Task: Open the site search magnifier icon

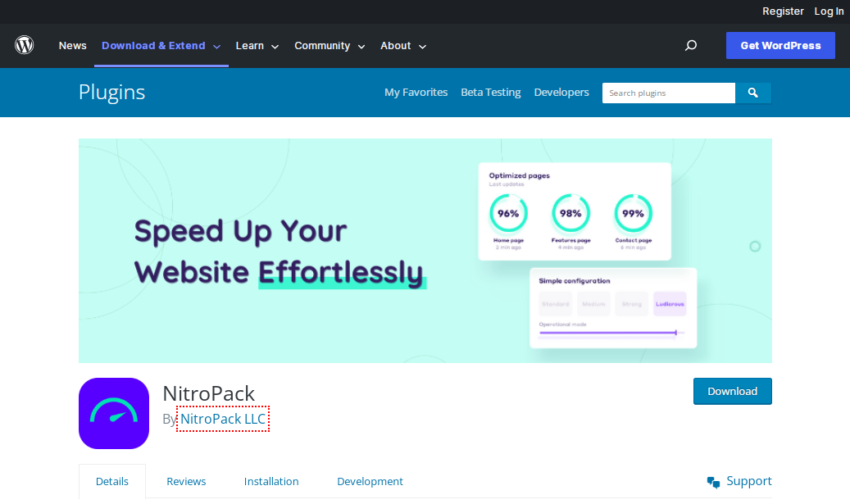Action: point(691,46)
